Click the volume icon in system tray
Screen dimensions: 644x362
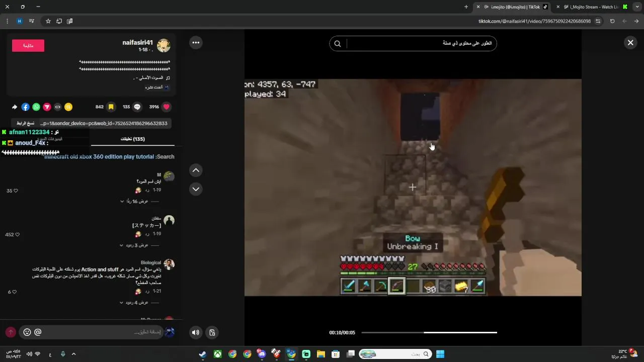pyautogui.click(x=29, y=354)
